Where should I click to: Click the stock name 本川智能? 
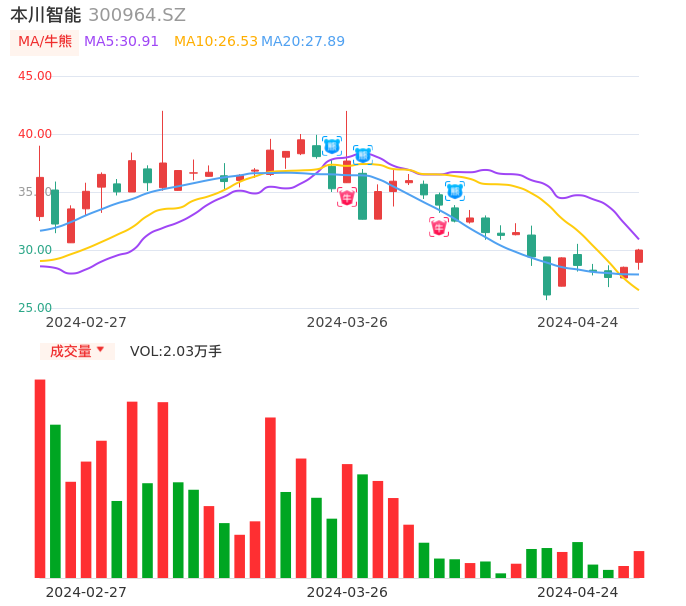[x=46, y=15]
